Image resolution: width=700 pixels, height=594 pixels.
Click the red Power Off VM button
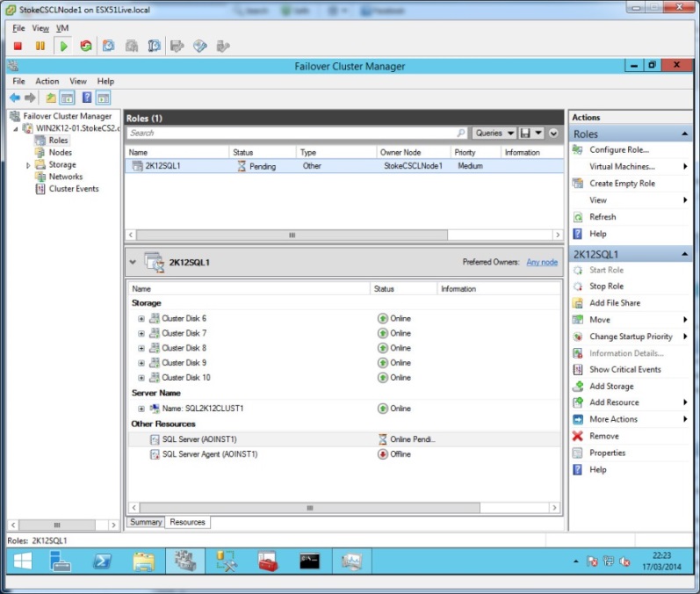[18, 46]
